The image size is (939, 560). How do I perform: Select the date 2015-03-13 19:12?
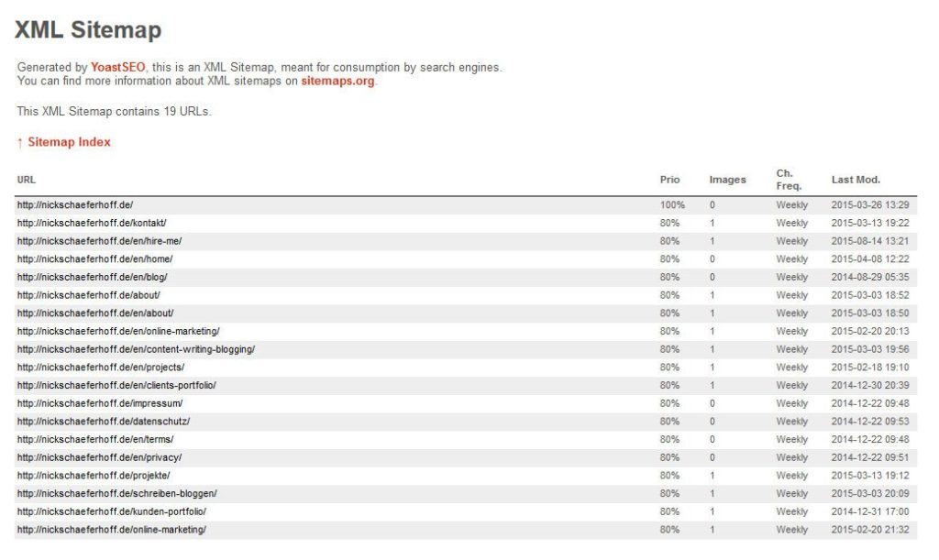tap(870, 475)
